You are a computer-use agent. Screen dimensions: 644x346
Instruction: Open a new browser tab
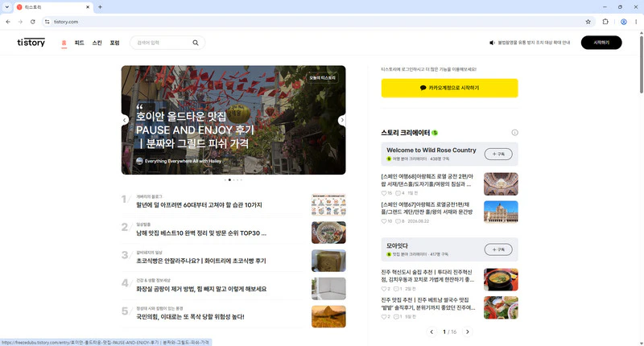click(x=100, y=7)
